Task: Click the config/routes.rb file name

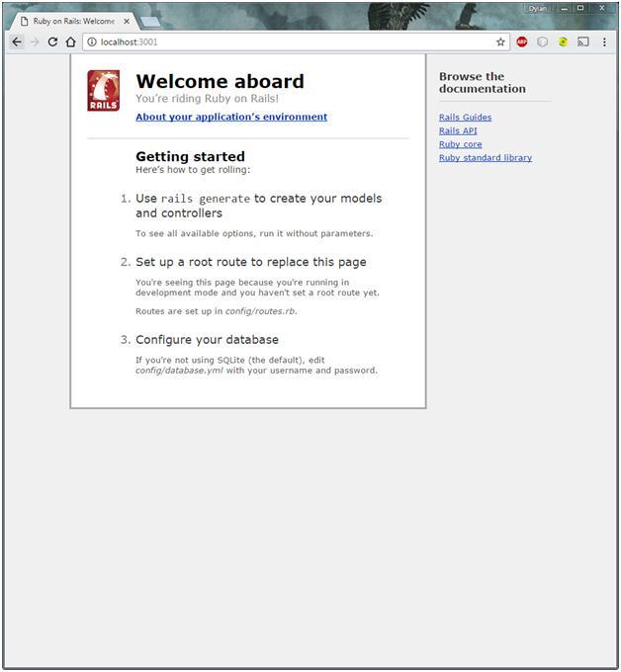Action: click(x=260, y=311)
